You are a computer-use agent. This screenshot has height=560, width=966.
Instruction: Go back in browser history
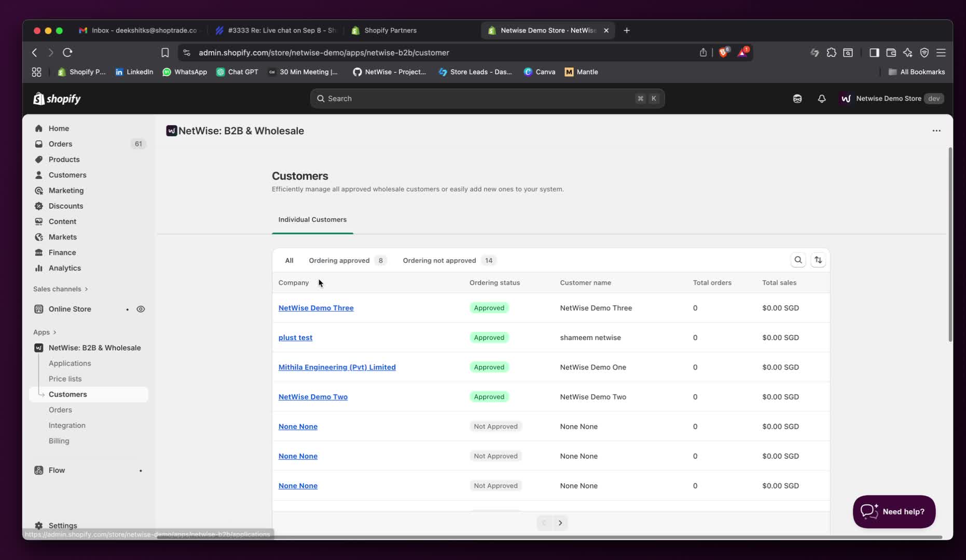[x=35, y=52]
